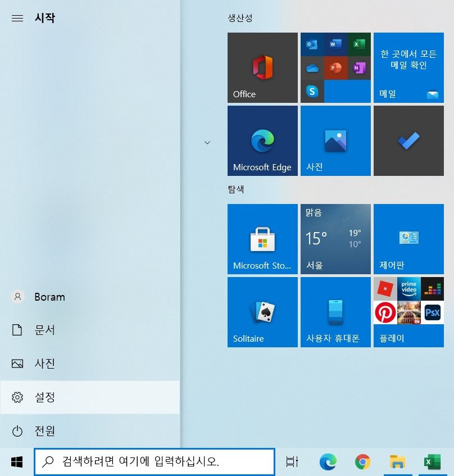The height and width of the screenshot is (476, 454).
Task: Open Pinterest in the 플레이 folder tile
Action: coord(385,312)
